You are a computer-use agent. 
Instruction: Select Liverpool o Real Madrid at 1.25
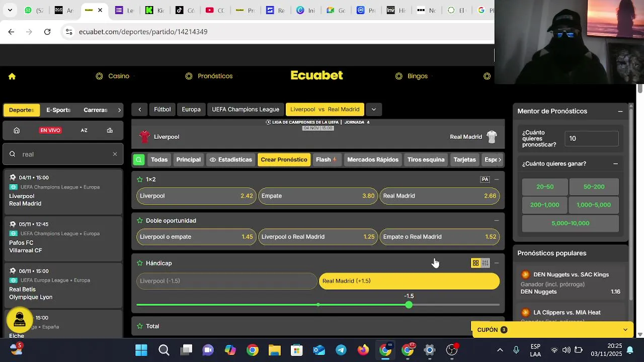[x=318, y=237]
